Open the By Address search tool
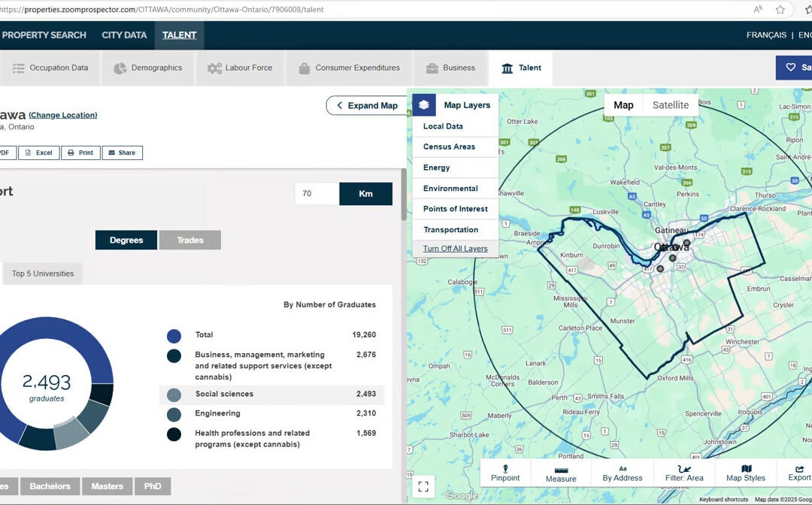 623,473
